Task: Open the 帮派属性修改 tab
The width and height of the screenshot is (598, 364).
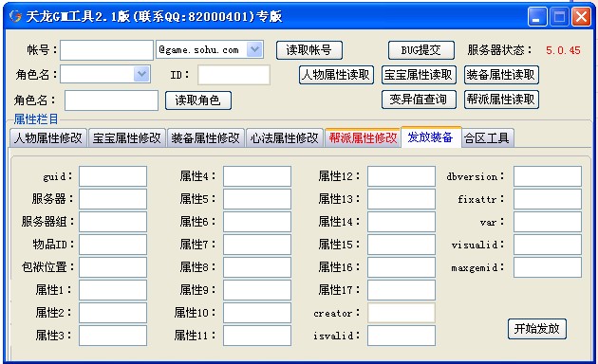Action: [x=363, y=137]
